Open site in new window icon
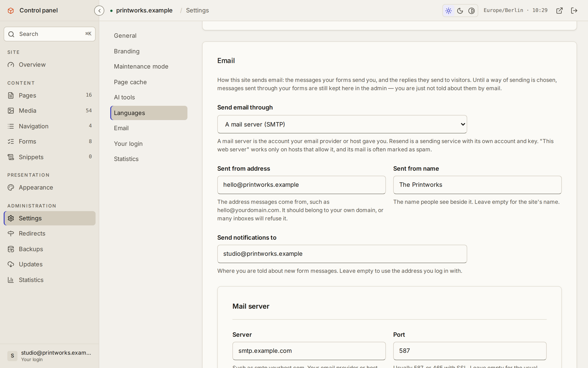Screen dimensions: 588x368 click(x=559, y=11)
